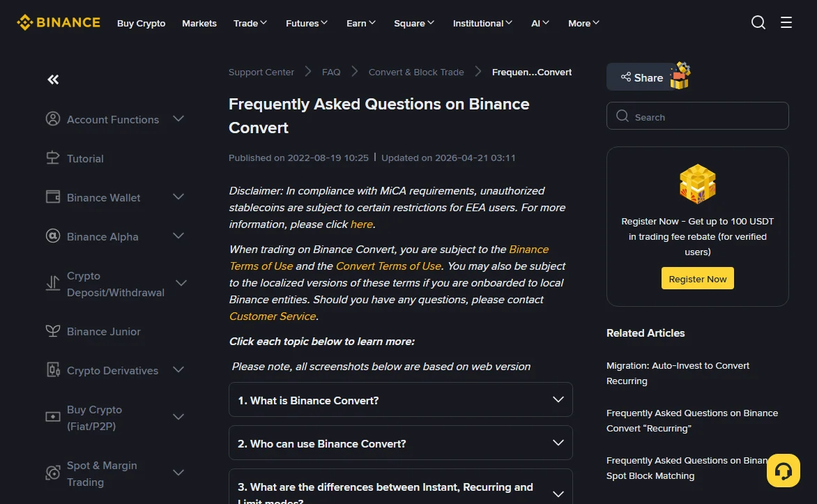Open the More dropdown menu
This screenshot has width=817, height=504.
[x=583, y=24]
